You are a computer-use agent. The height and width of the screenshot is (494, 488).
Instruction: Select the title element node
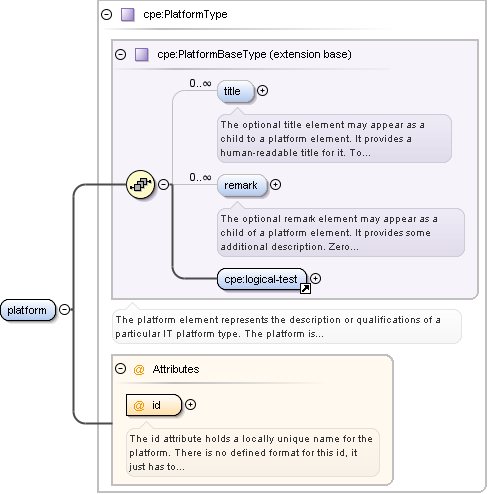[236, 91]
